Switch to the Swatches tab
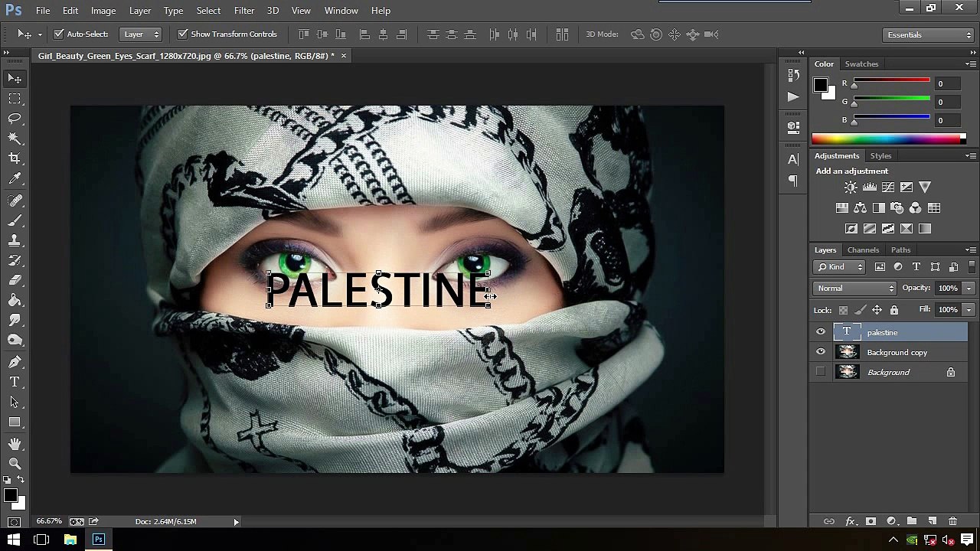Image resolution: width=980 pixels, height=551 pixels. point(861,64)
